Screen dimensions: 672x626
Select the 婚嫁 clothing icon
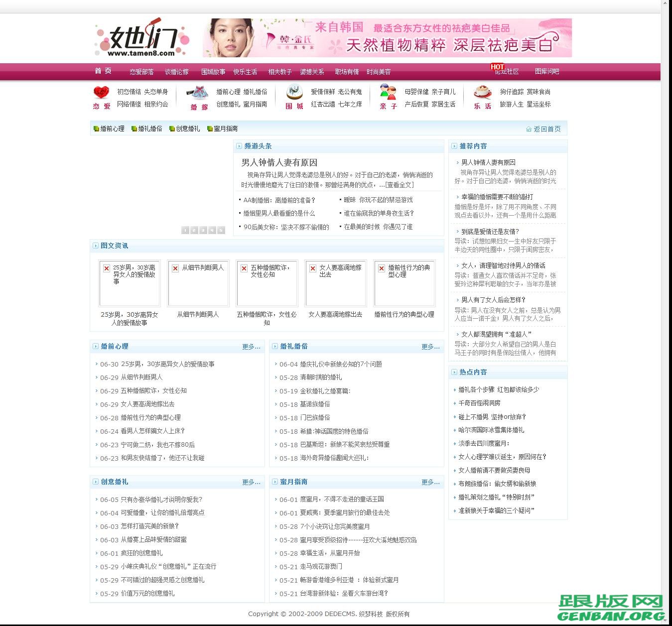tap(198, 93)
